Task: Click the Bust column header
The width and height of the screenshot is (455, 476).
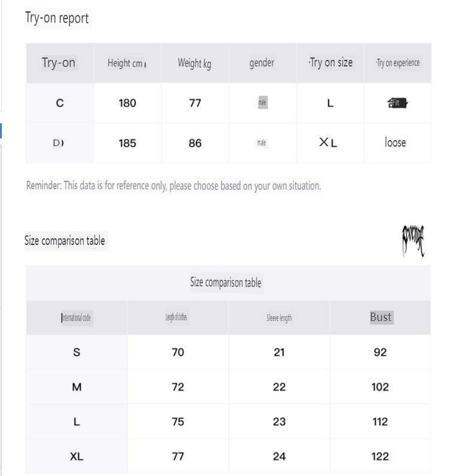Action: tap(381, 317)
